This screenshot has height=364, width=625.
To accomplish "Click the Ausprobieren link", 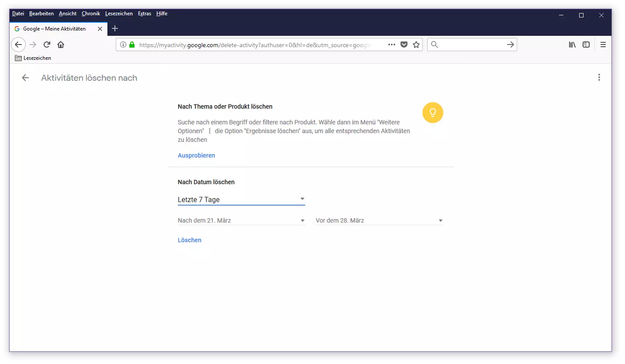I will [x=197, y=155].
